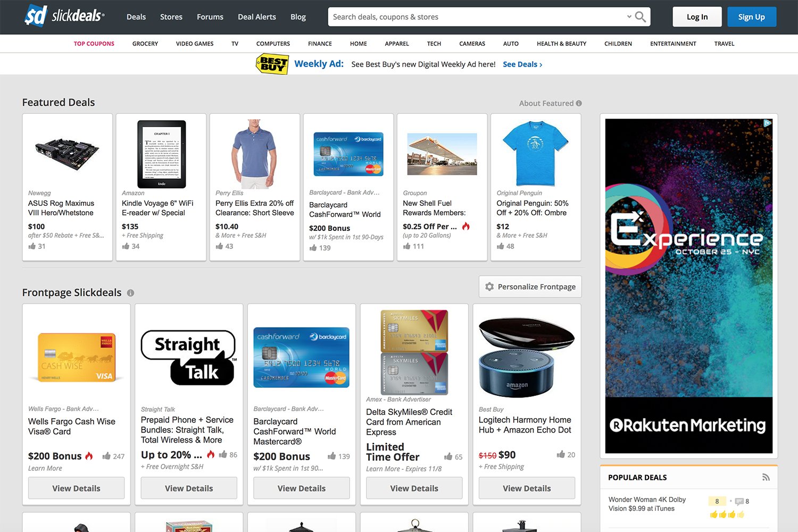This screenshot has height=532, width=798.
Task: Select the Finance category
Action: tap(320, 44)
